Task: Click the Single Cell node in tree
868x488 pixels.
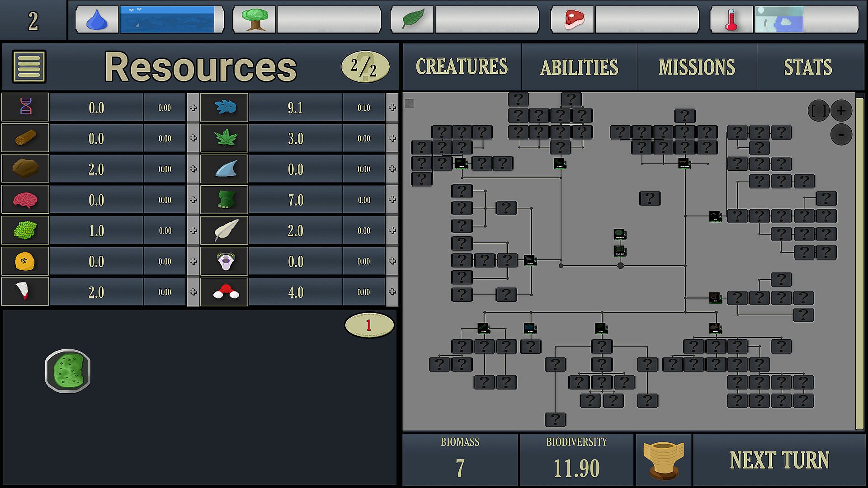Action: click(620, 234)
